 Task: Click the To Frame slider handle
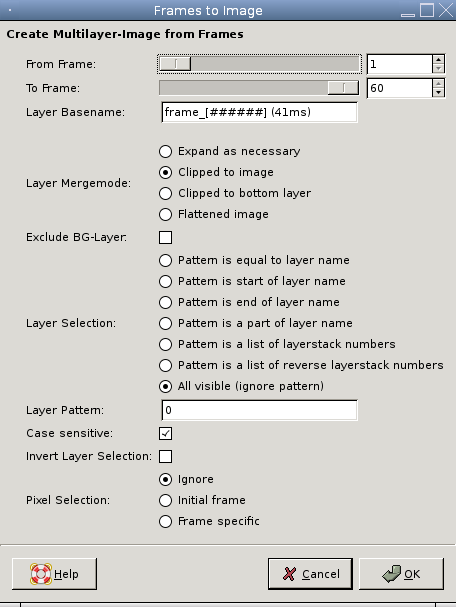[343, 88]
